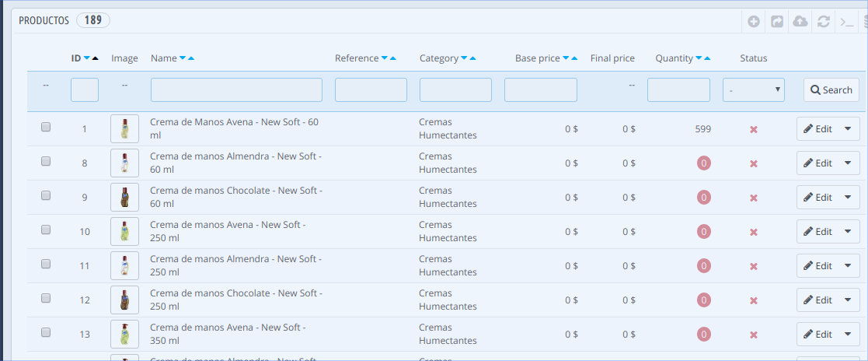Click the import cloud upload icon
This screenshot has width=868, height=361.
pyautogui.click(x=800, y=22)
